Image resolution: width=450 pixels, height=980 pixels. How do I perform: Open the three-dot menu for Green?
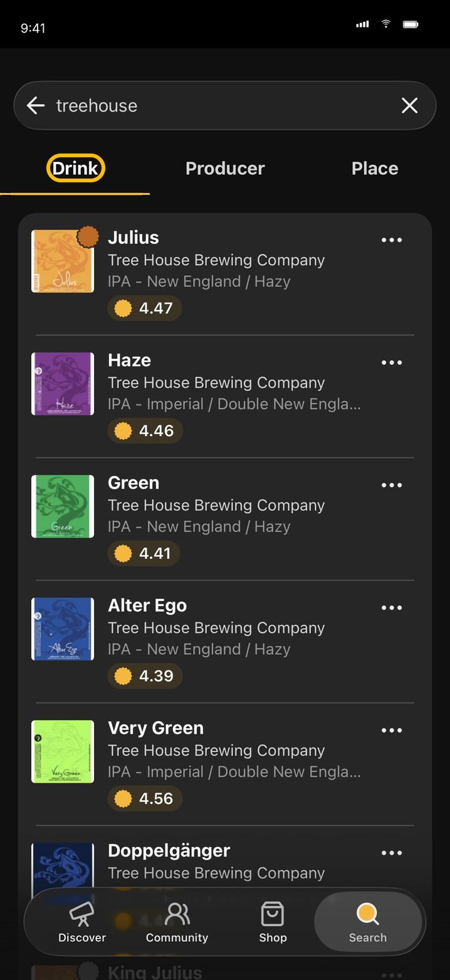pos(392,485)
